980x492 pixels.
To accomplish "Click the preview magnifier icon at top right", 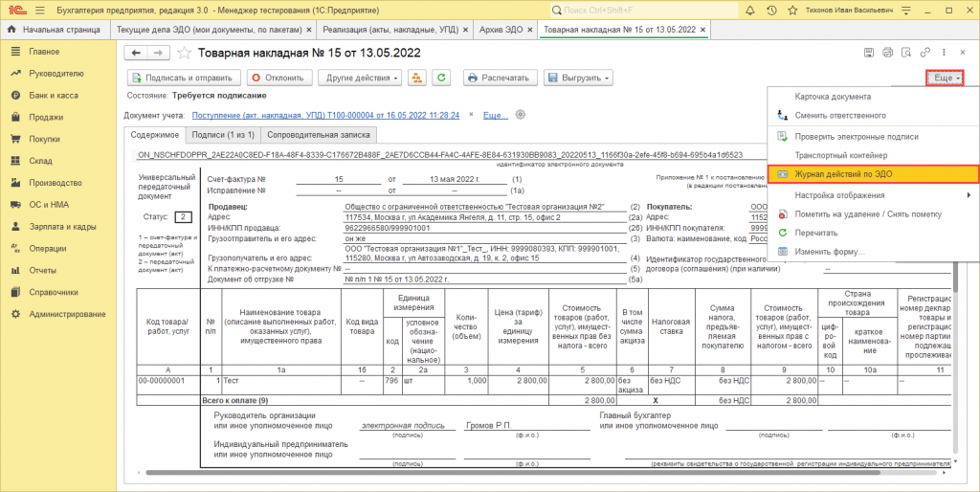I will (x=906, y=54).
